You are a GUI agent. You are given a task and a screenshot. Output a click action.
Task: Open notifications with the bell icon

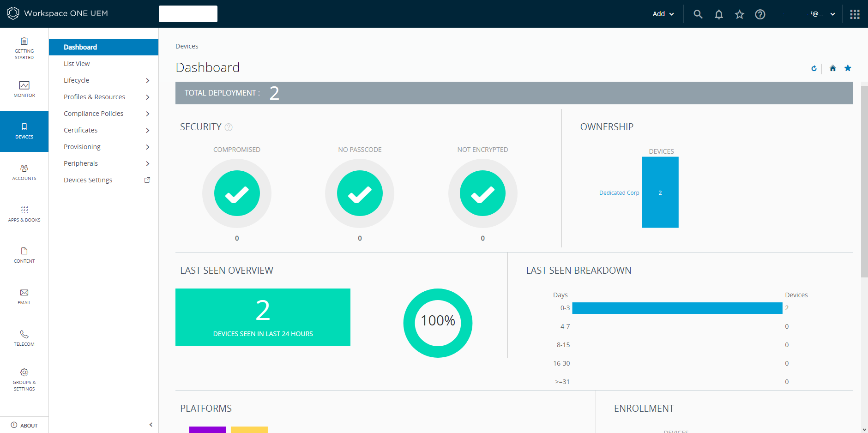point(718,14)
